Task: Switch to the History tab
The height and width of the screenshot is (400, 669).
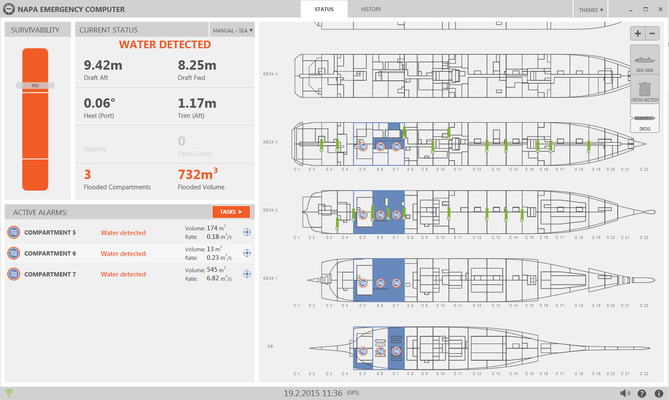Action: (x=371, y=9)
